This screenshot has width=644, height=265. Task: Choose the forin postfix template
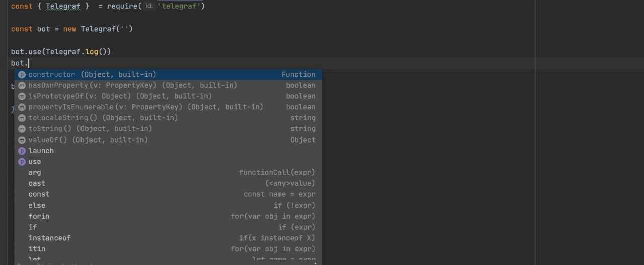(168, 216)
